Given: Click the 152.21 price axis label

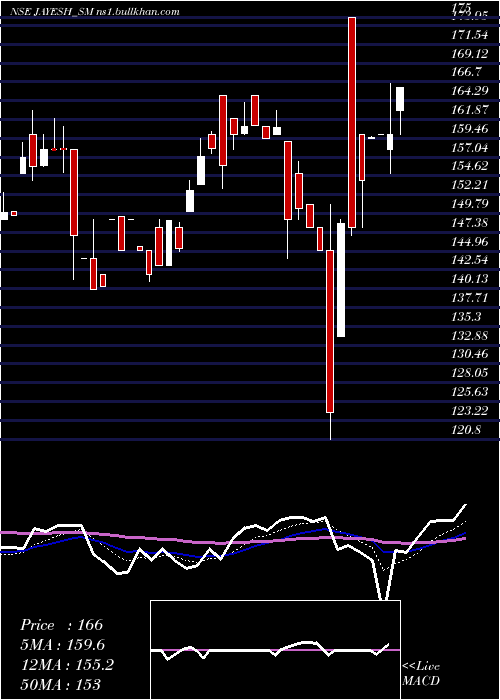Looking at the screenshot, I should [x=468, y=185].
